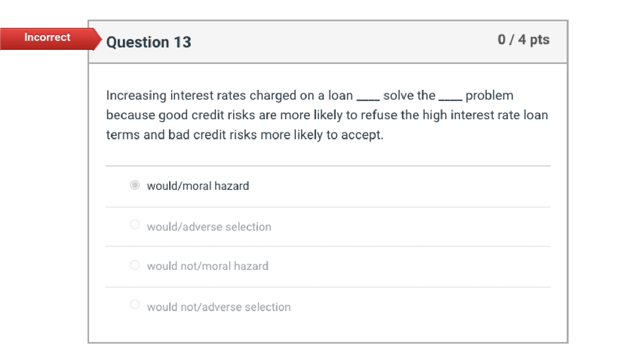Click the Incorrect status banner

click(47, 37)
